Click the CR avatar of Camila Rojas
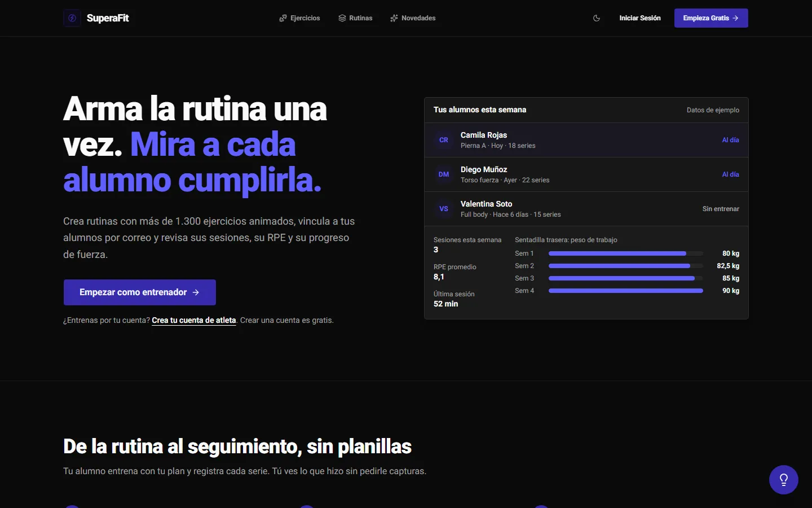 pyautogui.click(x=444, y=140)
